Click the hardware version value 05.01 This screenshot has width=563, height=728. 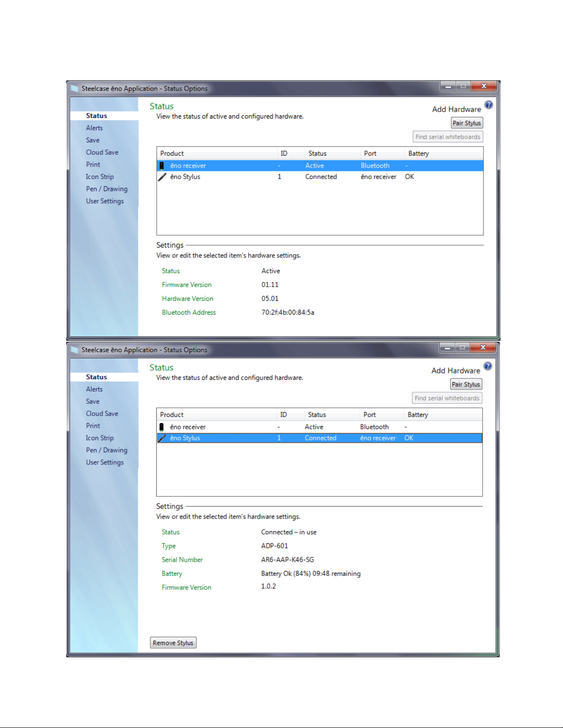(x=270, y=299)
